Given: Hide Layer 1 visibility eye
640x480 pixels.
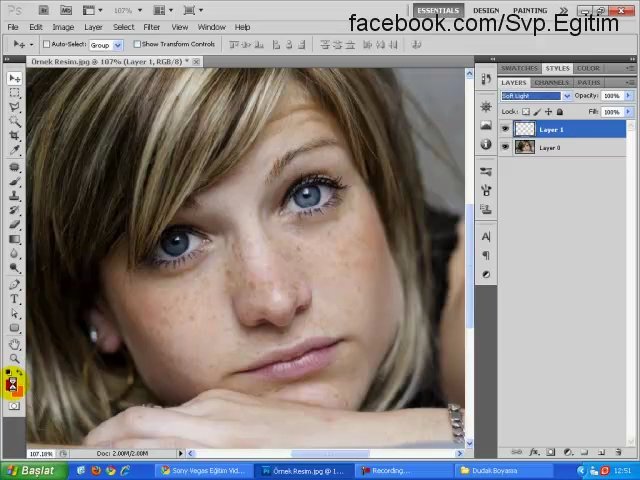Looking at the screenshot, I should pyautogui.click(x=505, y=129).
